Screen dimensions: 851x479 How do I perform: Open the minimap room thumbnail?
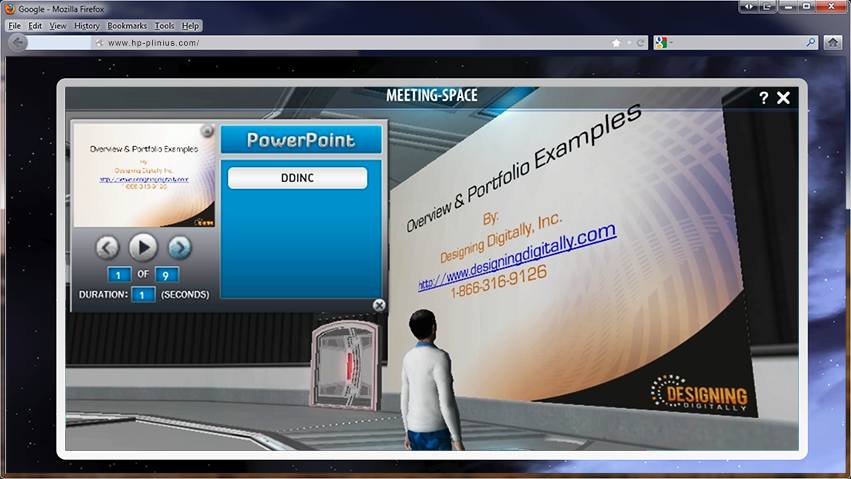click(x=347, y=363)
